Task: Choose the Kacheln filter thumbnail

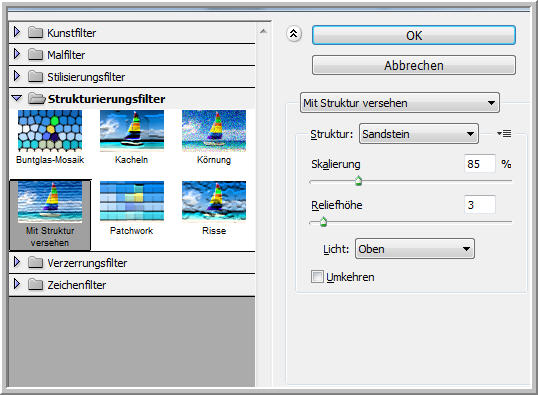Action: tap(132, 131)
